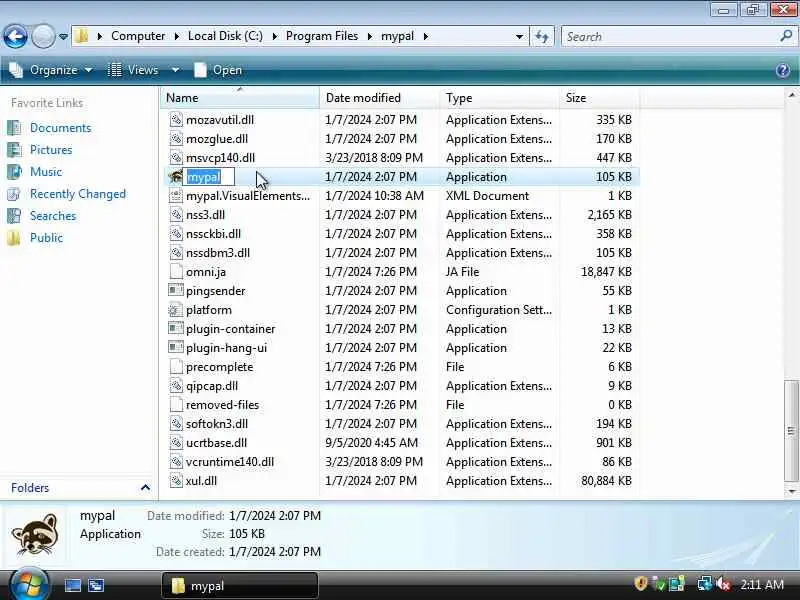Select softokn3.dll file icon
Viewport: 800px width, 600px height.
(176, 423)
